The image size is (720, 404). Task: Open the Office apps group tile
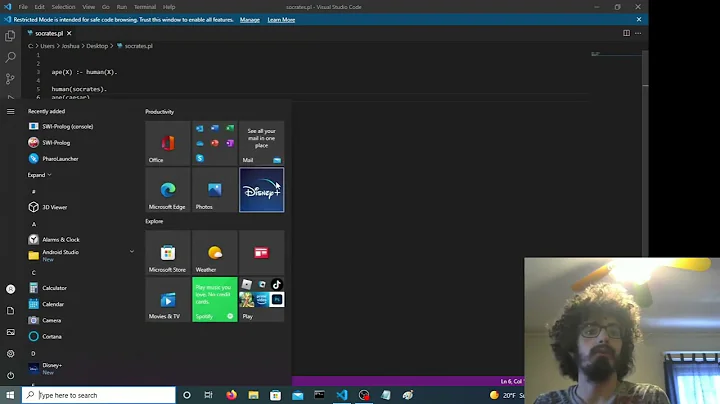tap(214, 143)
